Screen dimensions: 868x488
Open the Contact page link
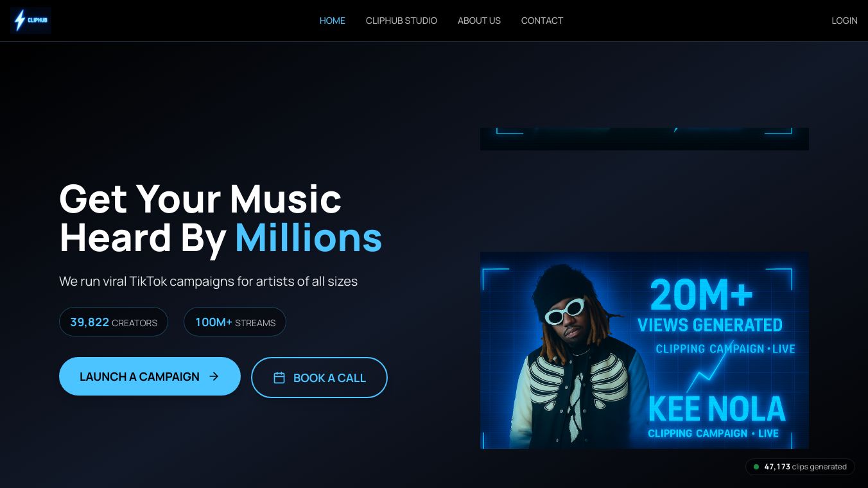click(x=542, y=21)
